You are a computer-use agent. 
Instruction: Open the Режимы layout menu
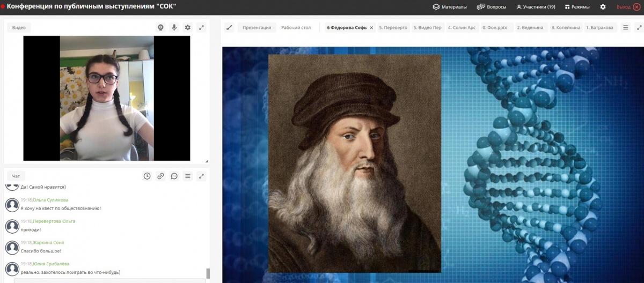coord(576,7)
